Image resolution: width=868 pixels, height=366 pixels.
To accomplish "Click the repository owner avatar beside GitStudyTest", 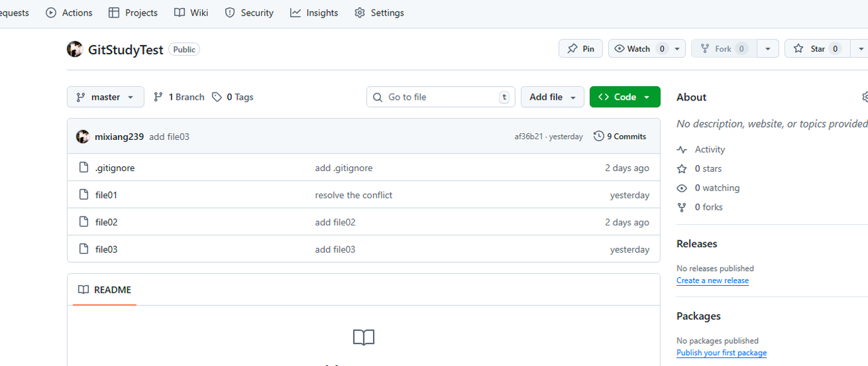I will pos(75,49).
